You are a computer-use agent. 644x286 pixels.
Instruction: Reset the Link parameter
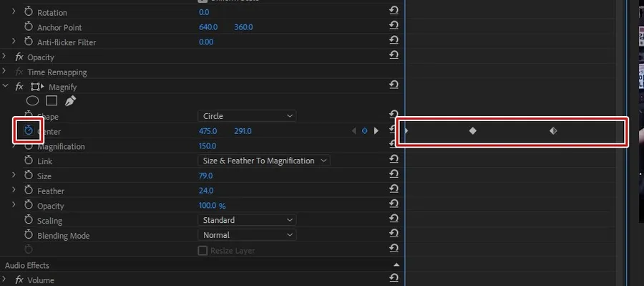tap(394, 159)
